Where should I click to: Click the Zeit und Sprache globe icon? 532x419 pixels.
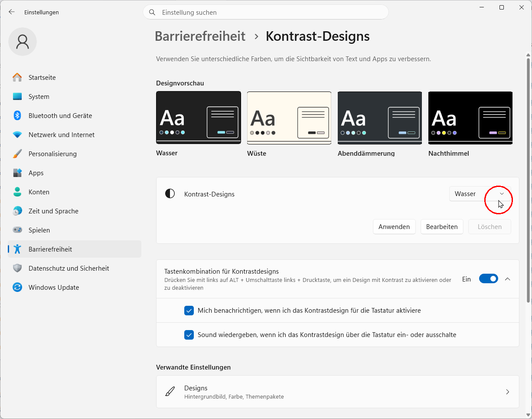pos(17,211)
